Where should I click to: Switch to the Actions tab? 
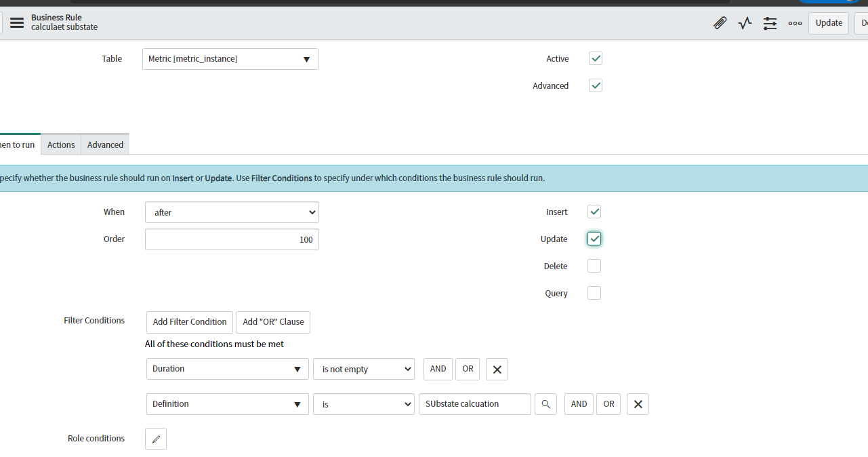[x=60, y=144]
